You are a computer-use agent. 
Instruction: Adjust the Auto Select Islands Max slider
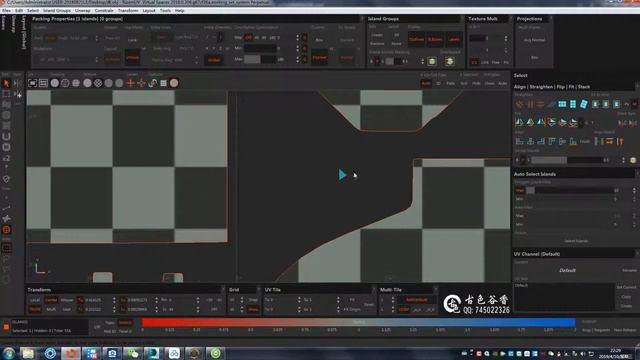571,190
